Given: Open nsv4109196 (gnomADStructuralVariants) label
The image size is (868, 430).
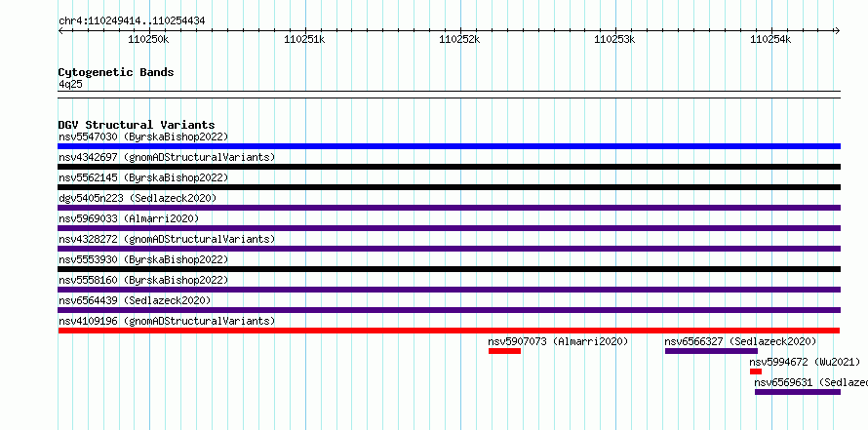Looking at the screenshot, I should tap(167, 321).
